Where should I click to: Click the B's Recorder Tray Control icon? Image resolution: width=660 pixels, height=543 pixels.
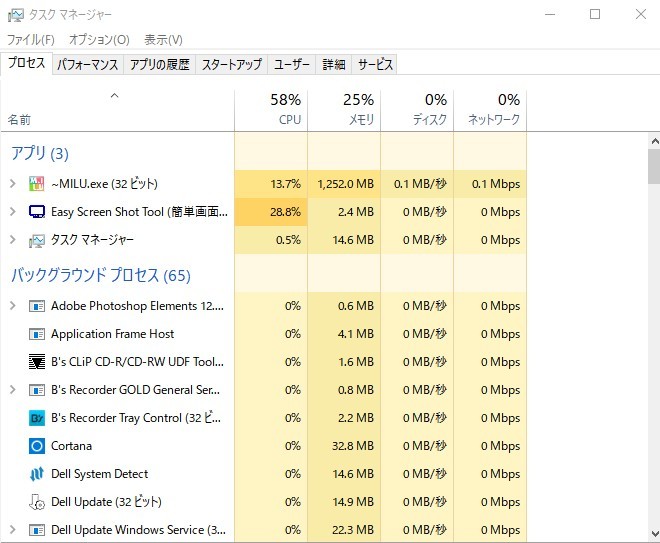[x=37, y=418]
